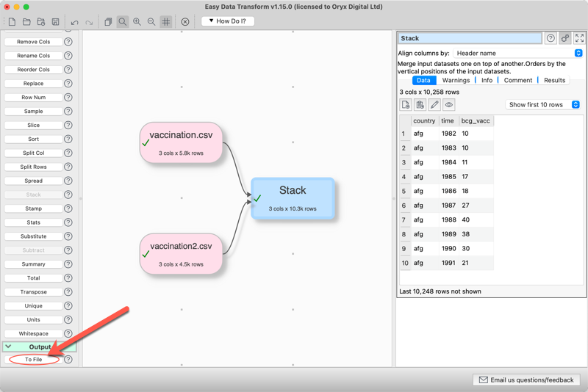The image size is (588, 392).
Task: Click Email us questions/feedback button
Action: (528, 380)
